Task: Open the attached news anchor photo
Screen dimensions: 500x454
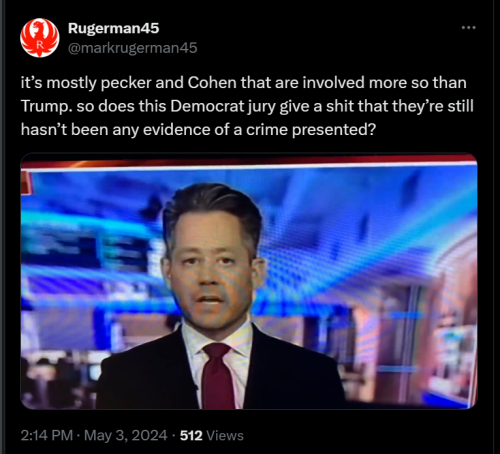Action: coord(249,281)
